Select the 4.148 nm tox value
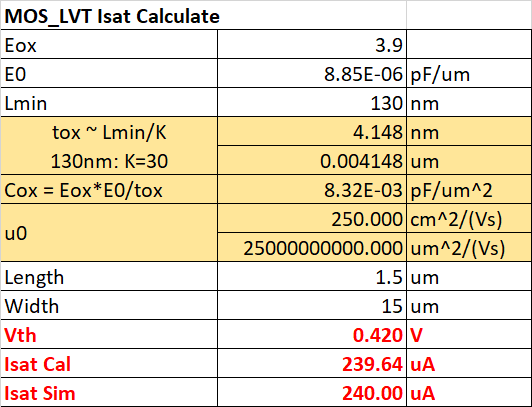532x407 pixels. tap(312, 132)
